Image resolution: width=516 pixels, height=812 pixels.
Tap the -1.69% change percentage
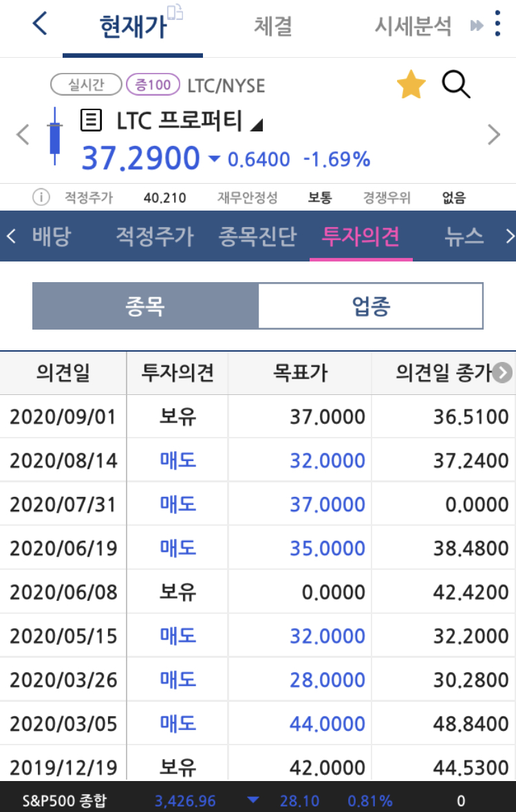pos(337,160)
